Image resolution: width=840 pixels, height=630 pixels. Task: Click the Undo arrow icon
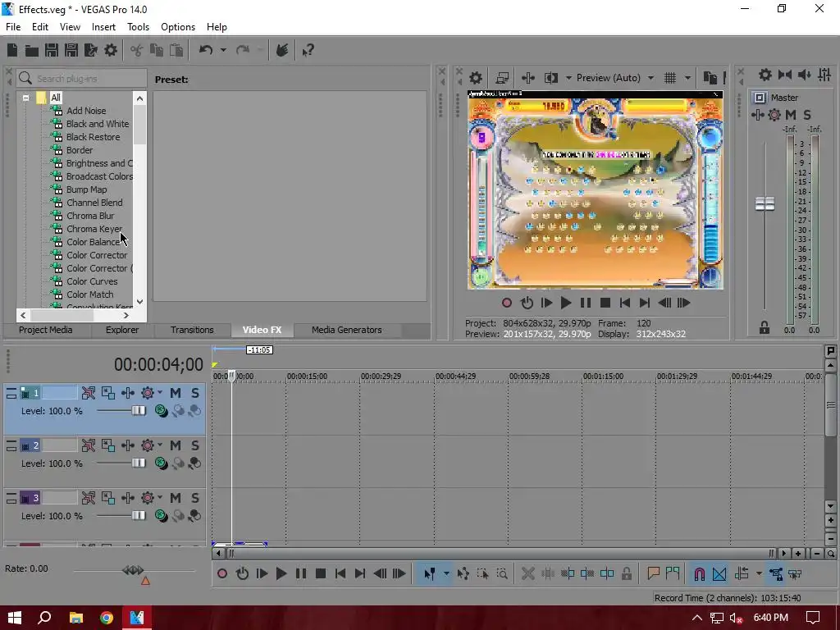pyautogui.click(x=206, y=50)
